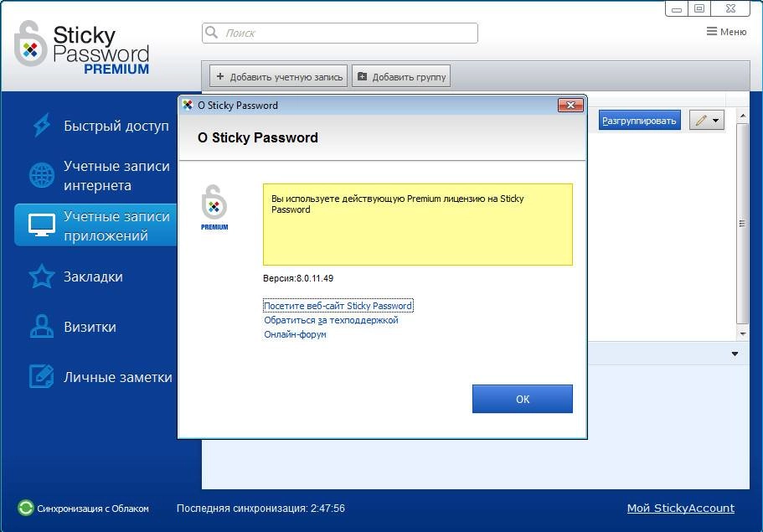Click OK in the About dialog
Viewport: 763px width, 532px height.
(x=522, y=399)
